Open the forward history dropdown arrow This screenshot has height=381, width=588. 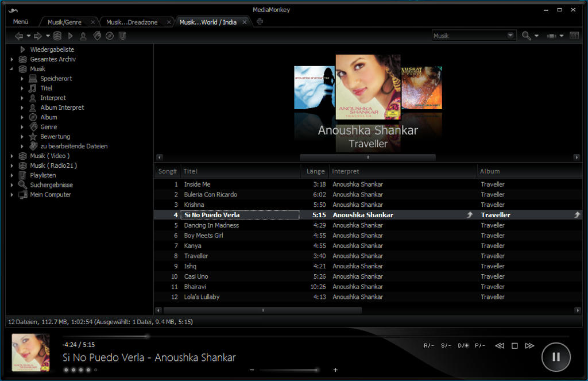point(48,36)
